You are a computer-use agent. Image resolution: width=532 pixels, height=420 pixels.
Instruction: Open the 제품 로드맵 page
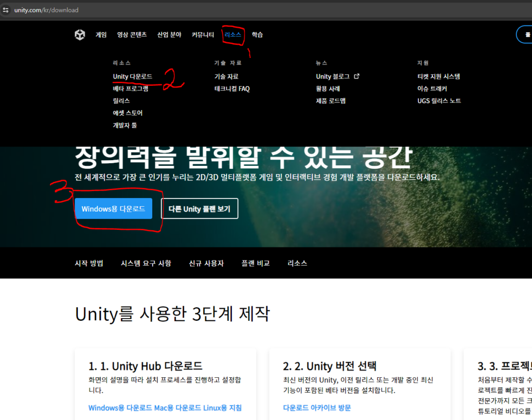pos(330,100)
